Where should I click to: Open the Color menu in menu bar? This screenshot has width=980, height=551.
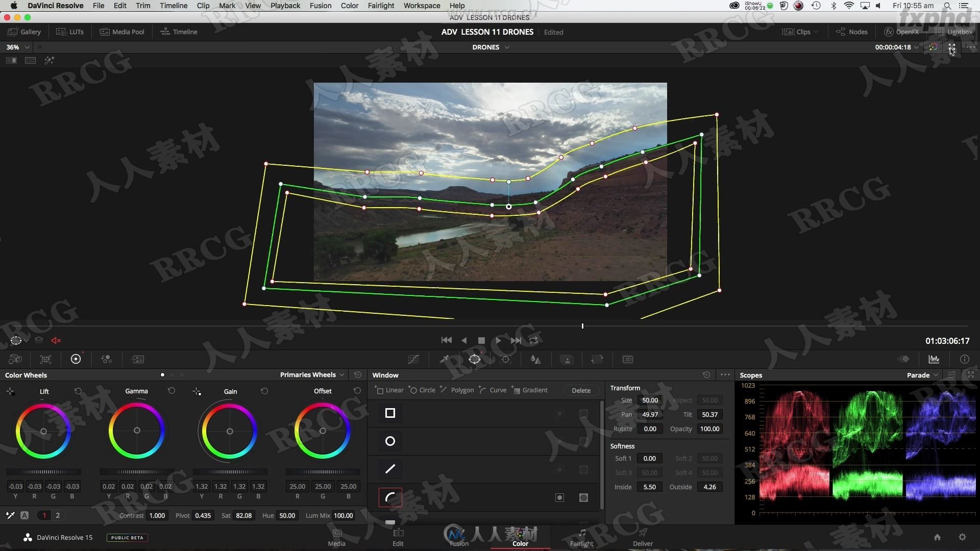(350, 6)
